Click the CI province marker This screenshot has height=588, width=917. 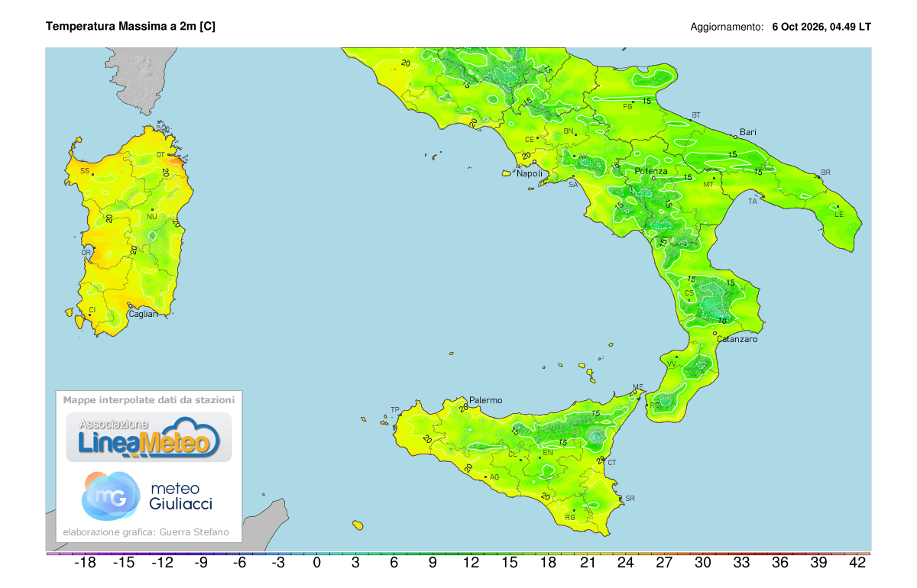[92, 309]
